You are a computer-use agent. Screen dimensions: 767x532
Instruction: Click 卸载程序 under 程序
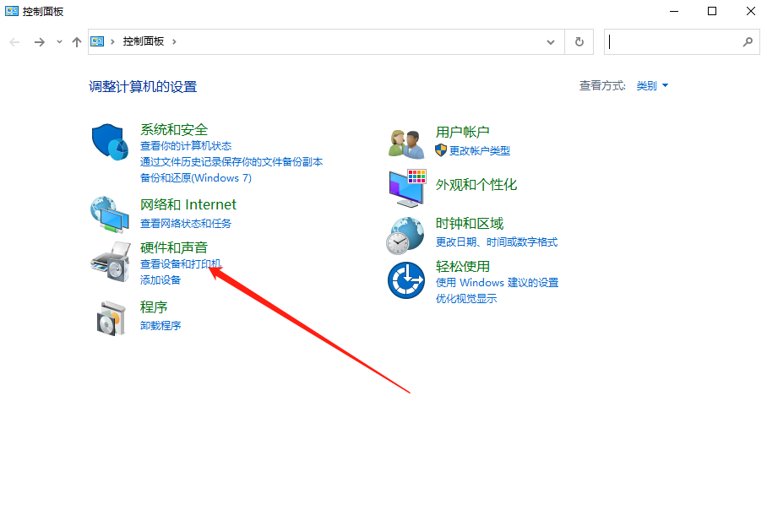click(x=160, y=324)
